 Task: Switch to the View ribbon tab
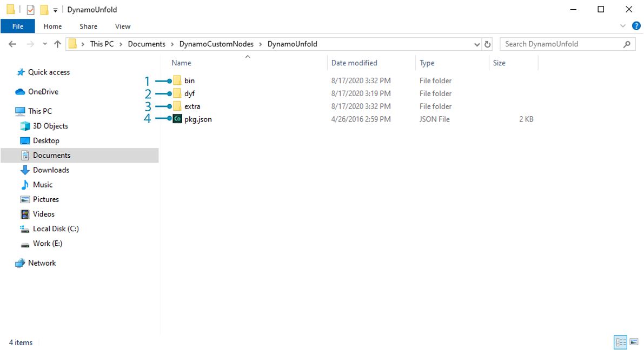click(123, 26)
